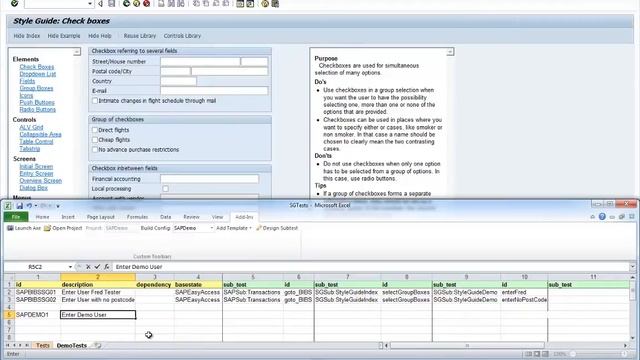640x360 pixels.
Task: Click the red Cancel icon in SAP toolbar
Action: click(x=146, y=4)
